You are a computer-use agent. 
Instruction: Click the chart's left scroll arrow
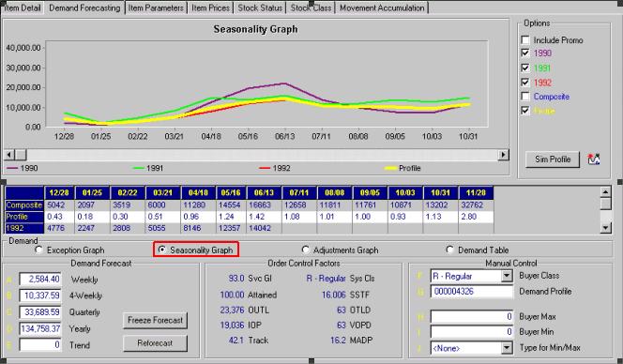(x=9, y=155)
